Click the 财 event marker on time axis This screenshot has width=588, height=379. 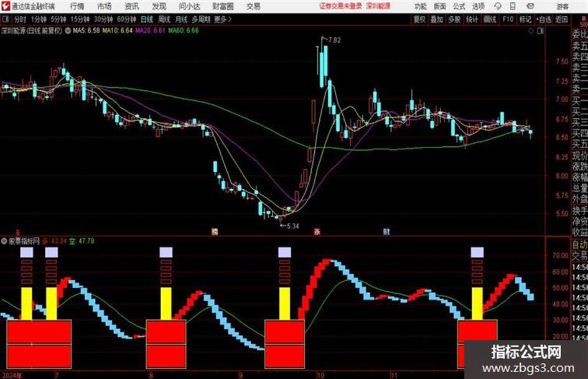pos(386,232)
